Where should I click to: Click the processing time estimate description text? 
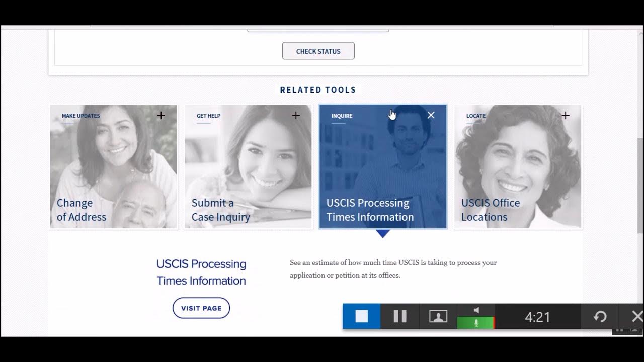click(x=393, y=269)
